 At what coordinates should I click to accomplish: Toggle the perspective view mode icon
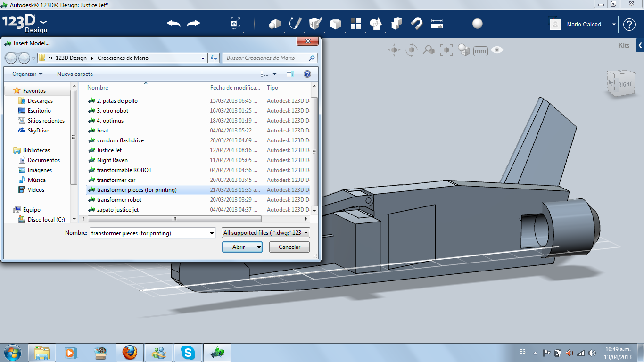pyautogui.click(x=464, y=50)
